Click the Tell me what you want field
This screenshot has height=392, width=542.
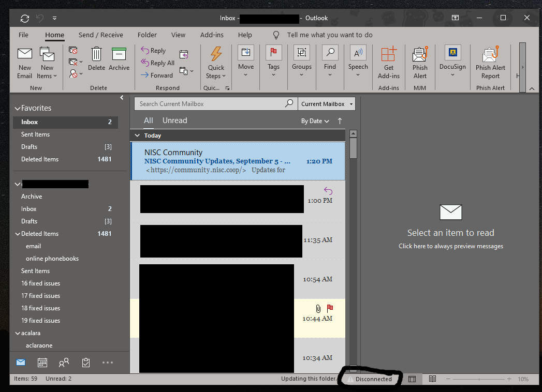point(329,35)
